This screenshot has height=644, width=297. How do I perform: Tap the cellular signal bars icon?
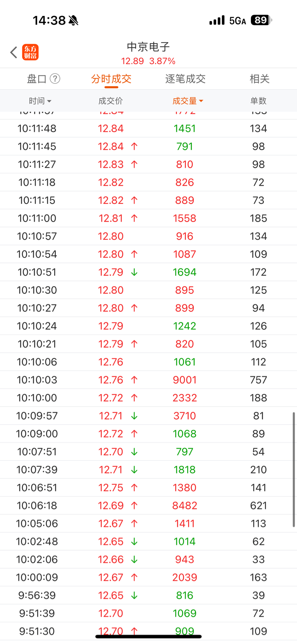[x=217, y=20]
